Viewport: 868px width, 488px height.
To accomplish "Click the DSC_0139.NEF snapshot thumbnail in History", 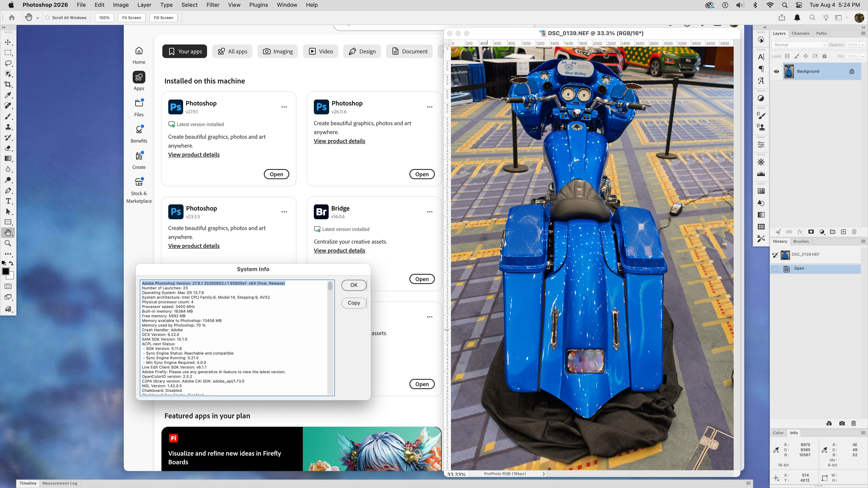I will tap(785, 255).
